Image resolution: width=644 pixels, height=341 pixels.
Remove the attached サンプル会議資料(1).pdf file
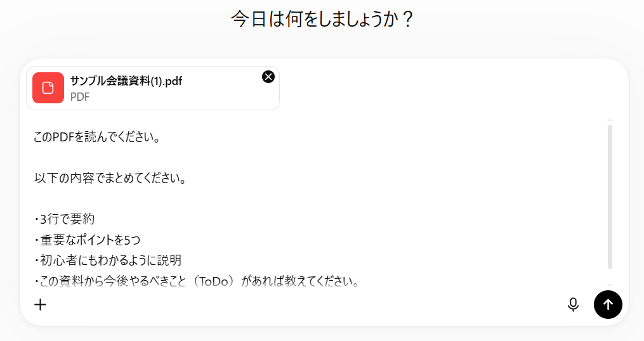[x=268, y=77]
